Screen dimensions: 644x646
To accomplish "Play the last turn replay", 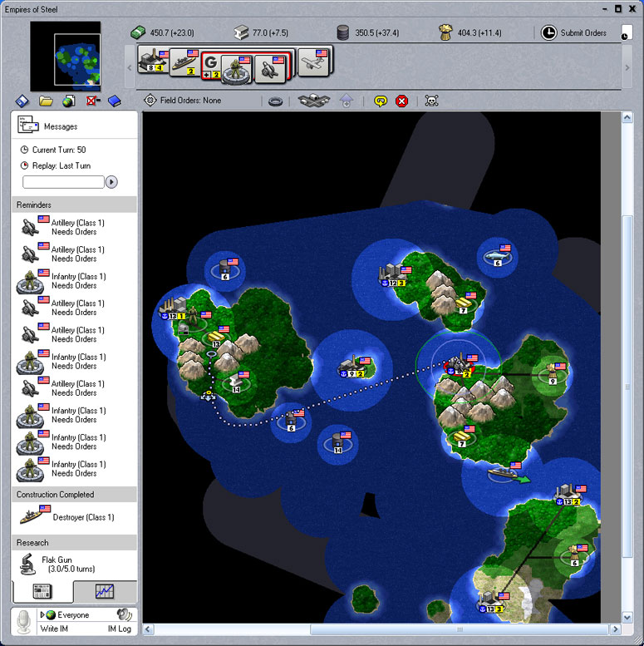I will click(111, 182).
